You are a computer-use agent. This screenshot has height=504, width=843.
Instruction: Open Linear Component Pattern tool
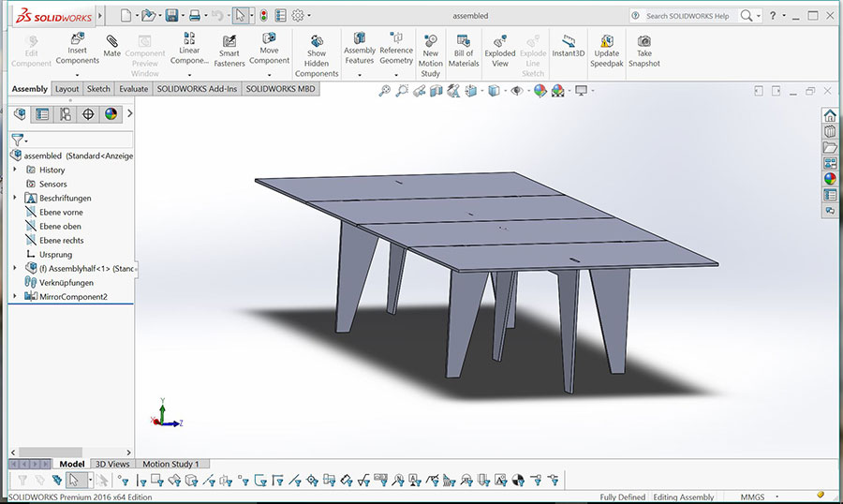pos(189,49)
